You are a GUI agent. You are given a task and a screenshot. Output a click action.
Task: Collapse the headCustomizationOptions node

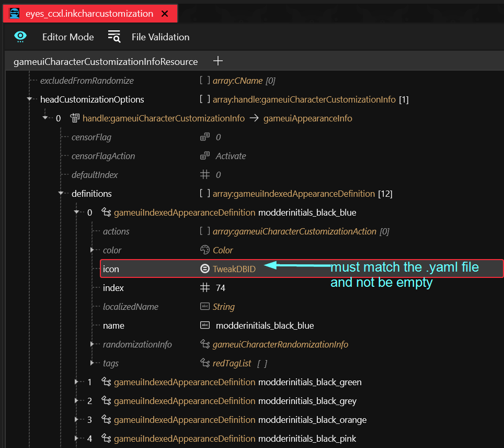pyautogui.click(x=30, y=99)
